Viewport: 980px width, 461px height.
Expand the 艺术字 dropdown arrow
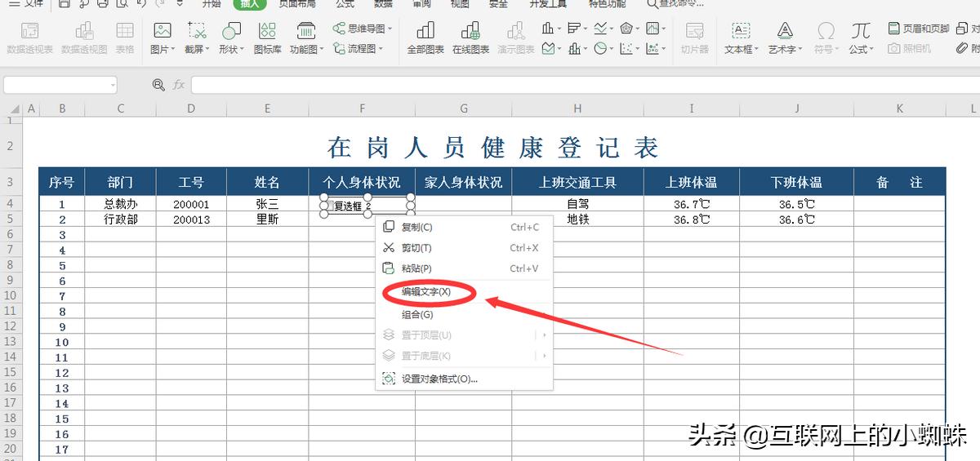(800, 49)
